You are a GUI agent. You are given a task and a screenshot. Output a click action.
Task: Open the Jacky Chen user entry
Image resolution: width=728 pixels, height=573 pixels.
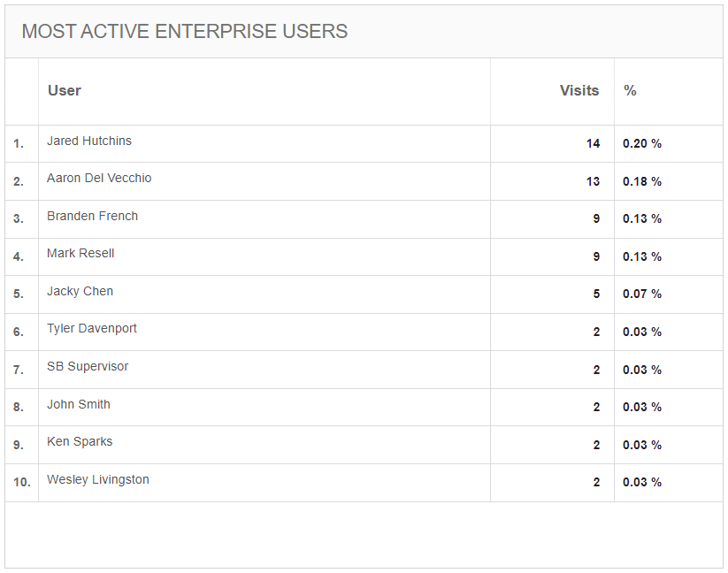[x=80, y=292]
